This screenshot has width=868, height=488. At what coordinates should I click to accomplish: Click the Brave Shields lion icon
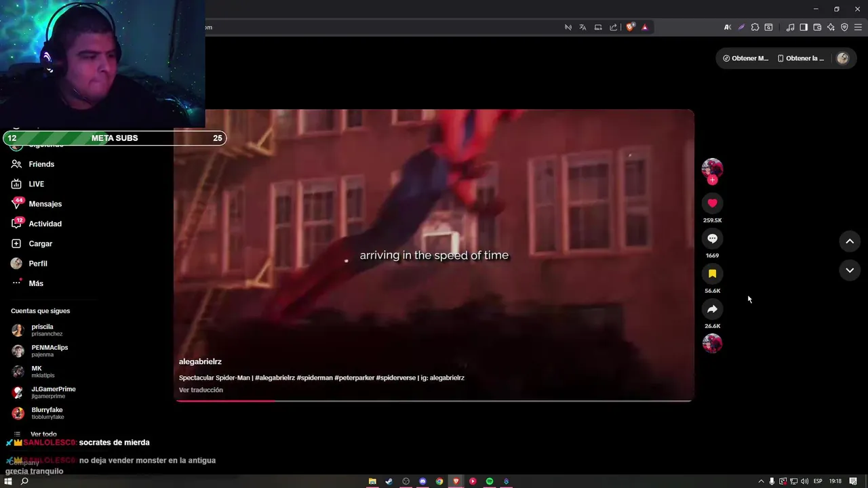(631, 27)
